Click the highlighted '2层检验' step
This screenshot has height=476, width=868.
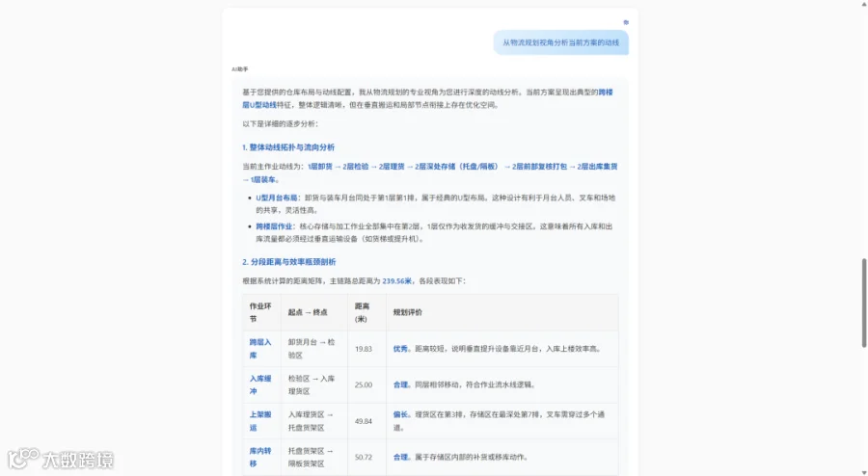click(355, 167)
